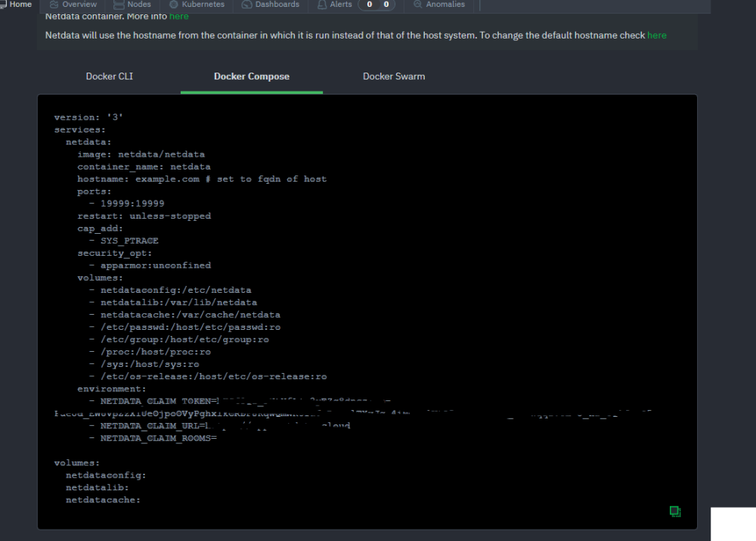Click the 'security_opt:' line

point(115,253)
